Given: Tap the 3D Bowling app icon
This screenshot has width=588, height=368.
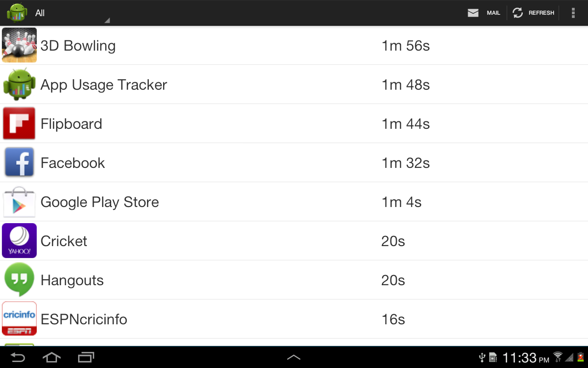Looking at the screenshot, I should [x=19, y=45].
